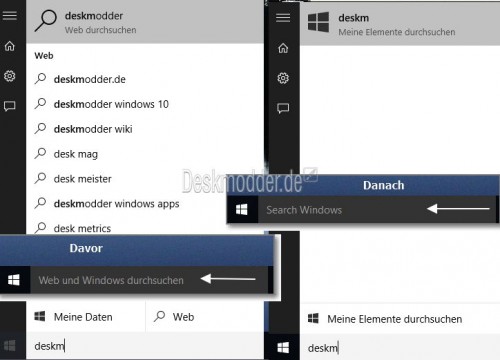Open top result deskmodder Web durchsuchen
500x360 pixels.
tap(145, 22)
